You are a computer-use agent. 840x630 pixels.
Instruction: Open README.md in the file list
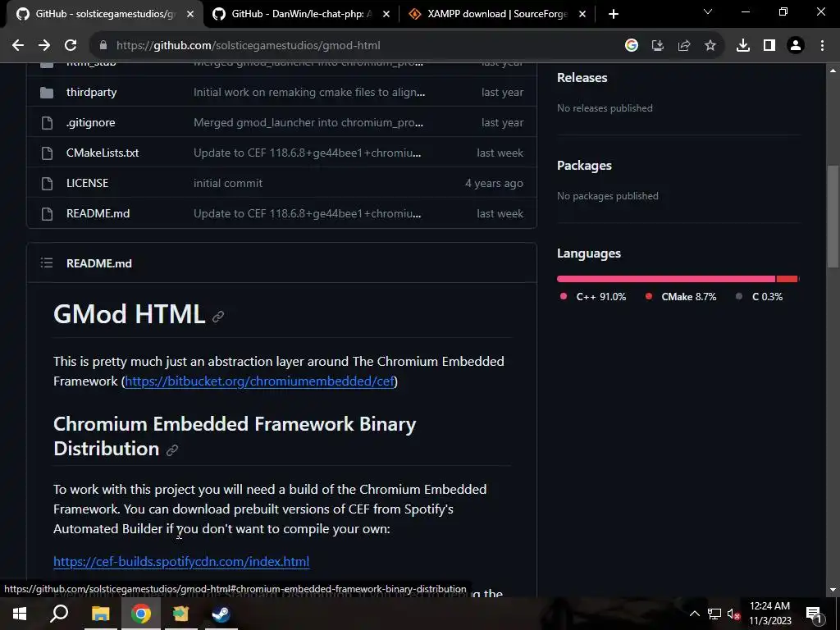(98, 213)
